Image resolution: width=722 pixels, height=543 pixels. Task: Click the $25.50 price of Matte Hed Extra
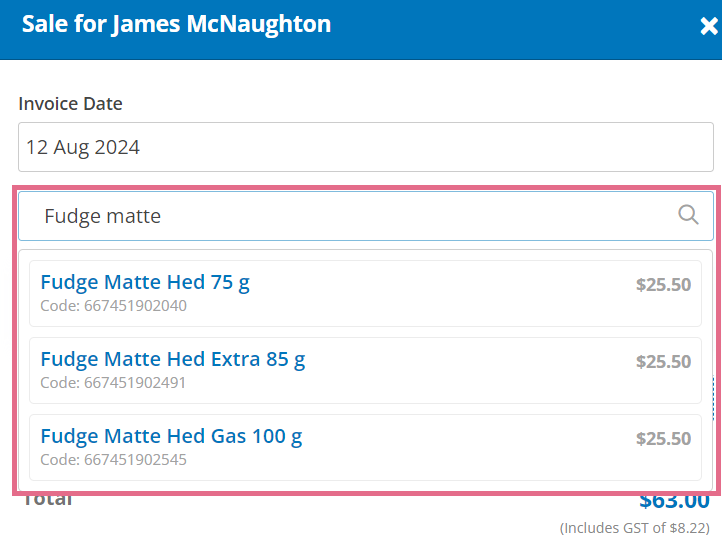click(x=664, y=362)
